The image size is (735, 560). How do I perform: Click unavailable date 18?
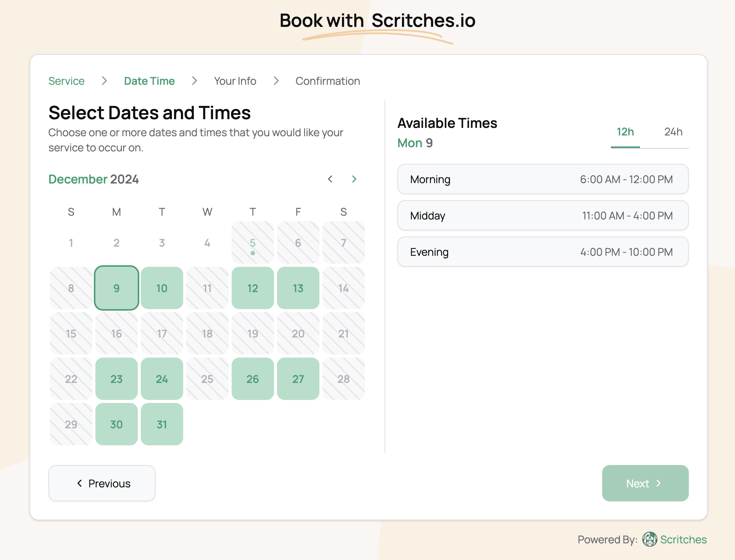pos(207,333)
